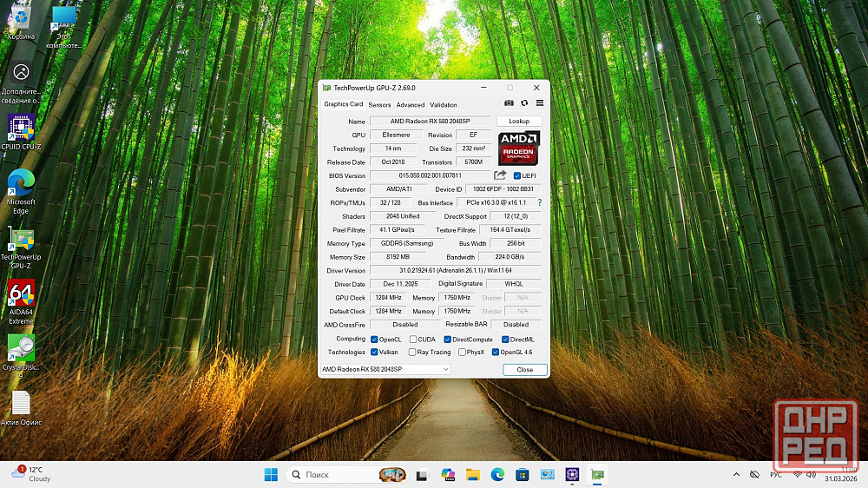Click the Bus Interface question mark icon

[x=539, y=202]
